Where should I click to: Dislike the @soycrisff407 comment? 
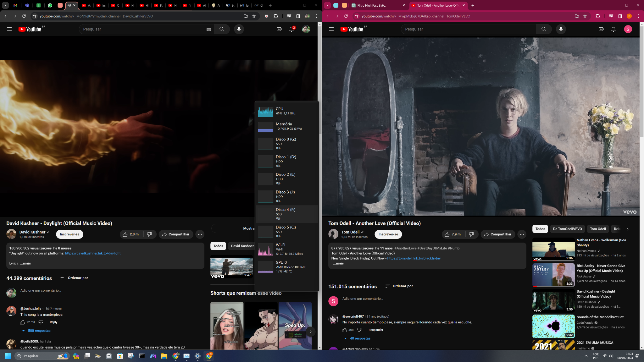pyautogui.click(x=360, y=330)
